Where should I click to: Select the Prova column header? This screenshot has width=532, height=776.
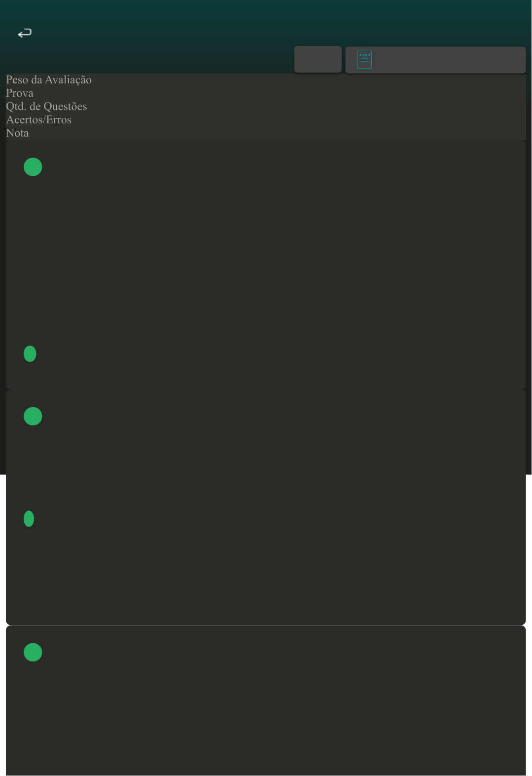point(20,93)
